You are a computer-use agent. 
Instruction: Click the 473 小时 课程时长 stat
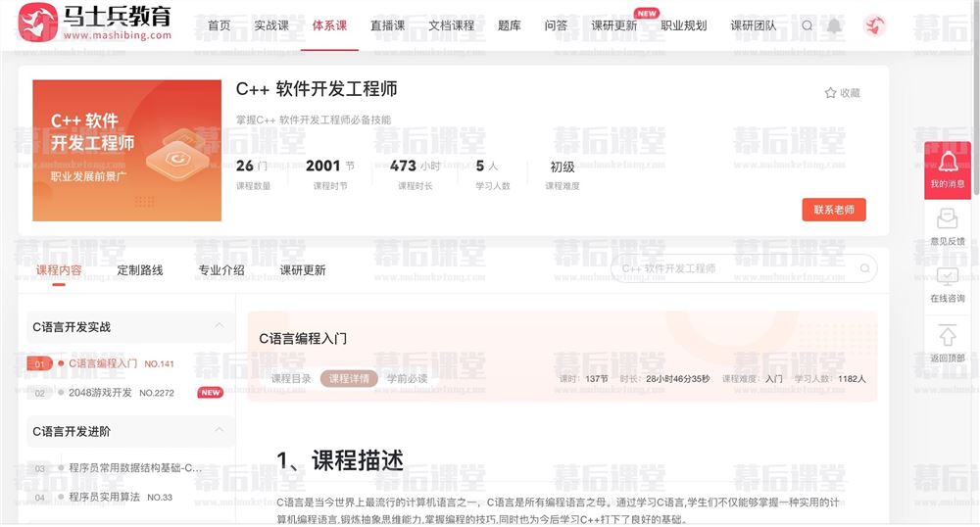pos(415,173)
